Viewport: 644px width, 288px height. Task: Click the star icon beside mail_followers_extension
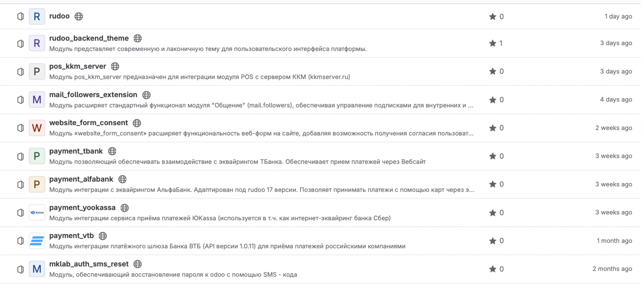coord(492,100)
